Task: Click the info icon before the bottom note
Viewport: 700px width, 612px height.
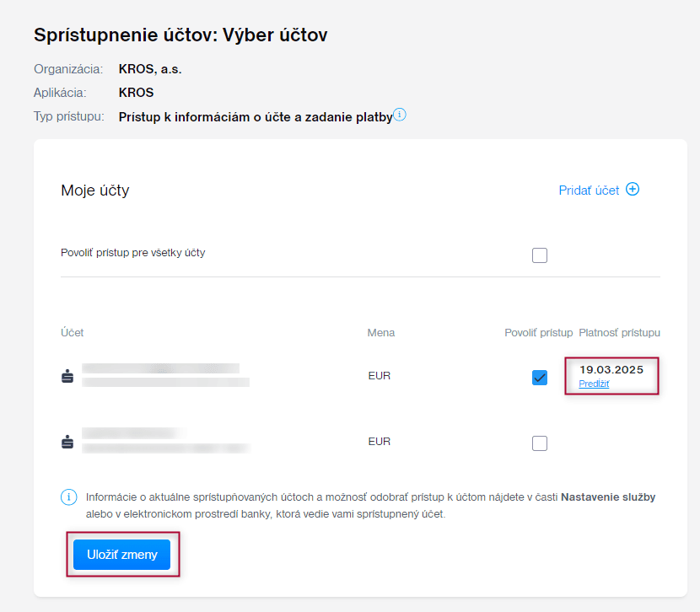Action: click(x=68, y=497)
